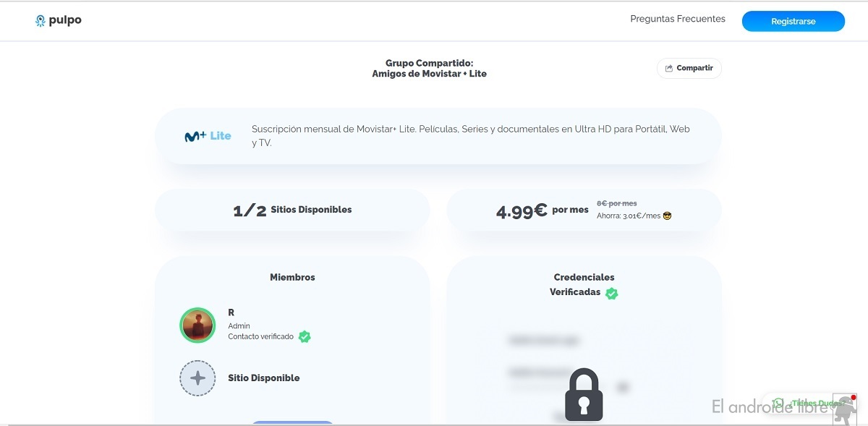
Task: Click the Miembros heading
Action: (x=292, y=277)
